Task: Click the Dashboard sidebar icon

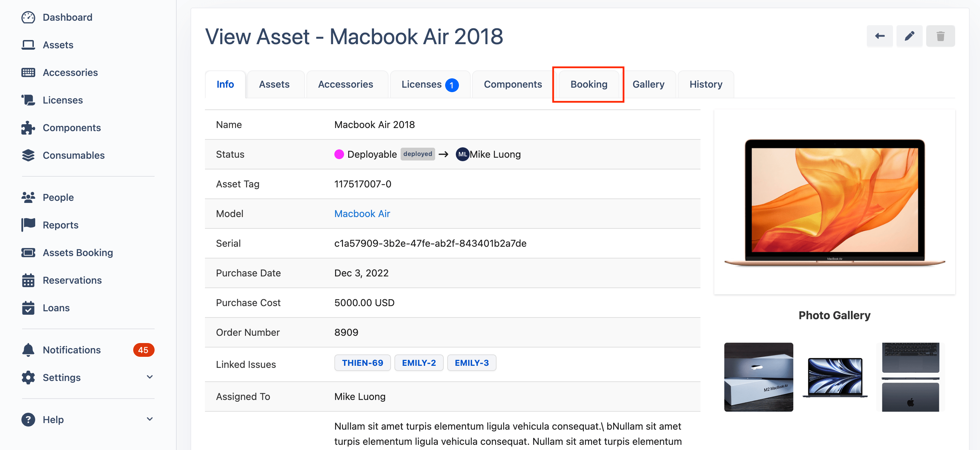Action: pyautogui.click(x=29, y=17)
